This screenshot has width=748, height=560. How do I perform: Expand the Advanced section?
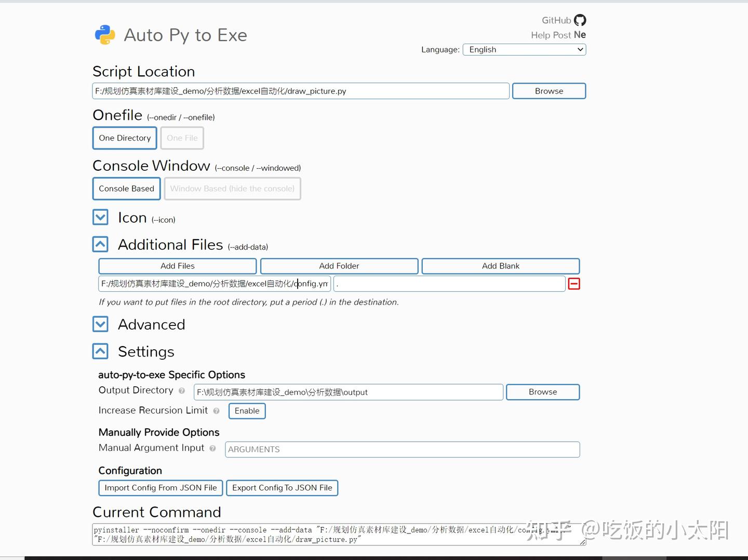pyautogui.click(x=100, y=324)
